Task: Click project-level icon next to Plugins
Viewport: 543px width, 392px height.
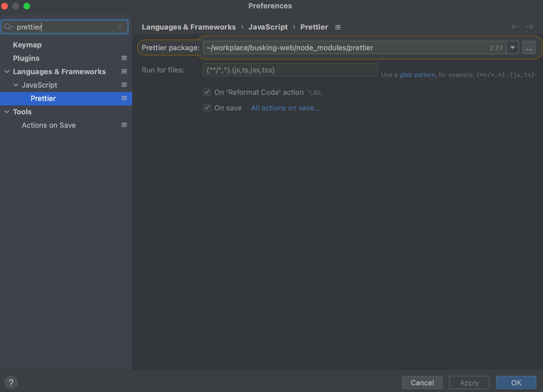Action: coord(124,58)
